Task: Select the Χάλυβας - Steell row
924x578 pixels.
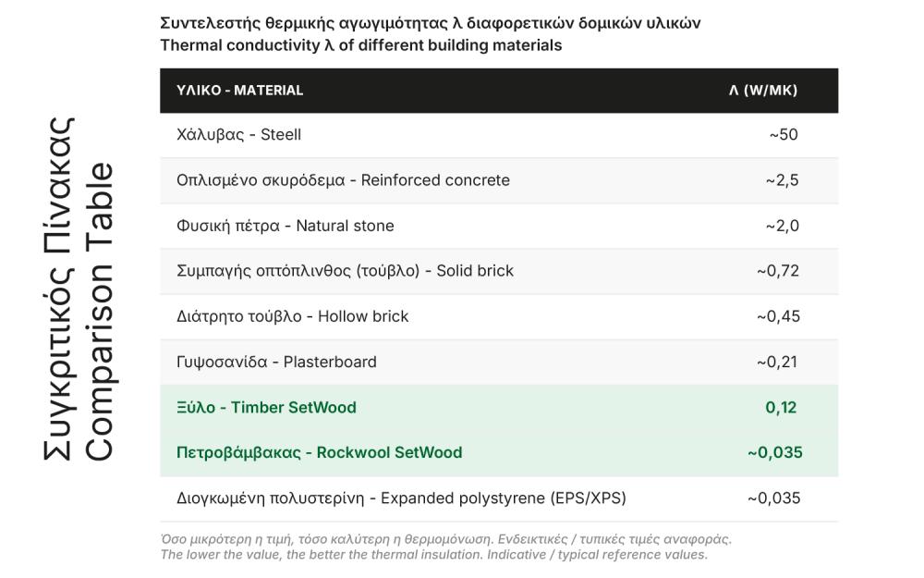Action: [499, 135]
